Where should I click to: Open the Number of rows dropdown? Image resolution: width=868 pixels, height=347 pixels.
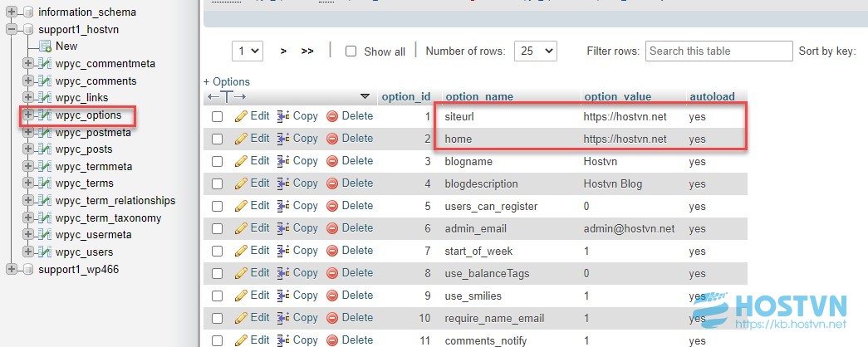click(535, 51)
